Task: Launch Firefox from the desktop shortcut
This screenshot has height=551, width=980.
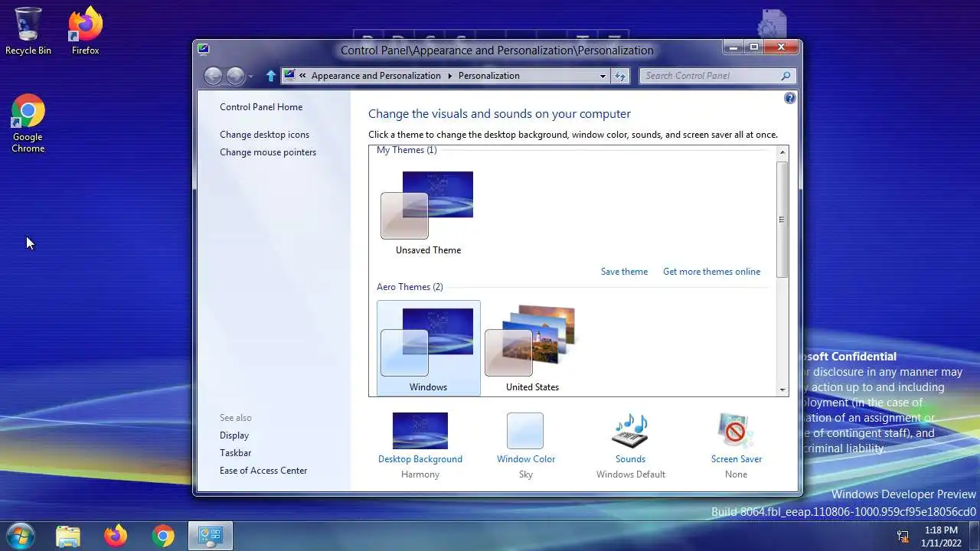Action: (85, 31)
